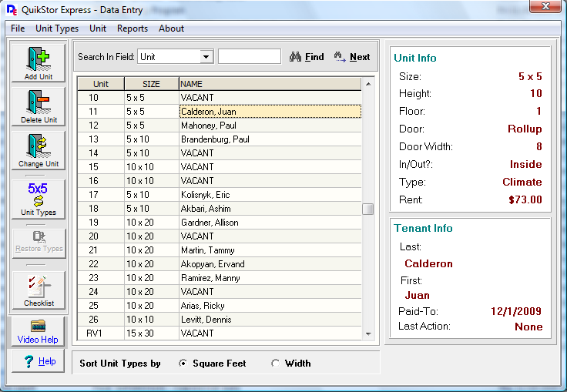
Task: Select the Ramirez, Manny row
Action: [x=220, y=278]
